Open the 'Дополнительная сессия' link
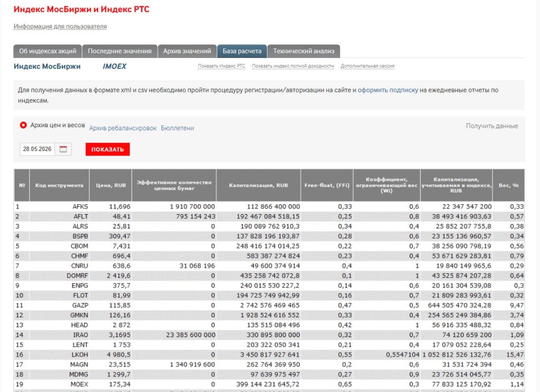Image resolution: width=540 pixels, height=392 pixels. (368, 66)
